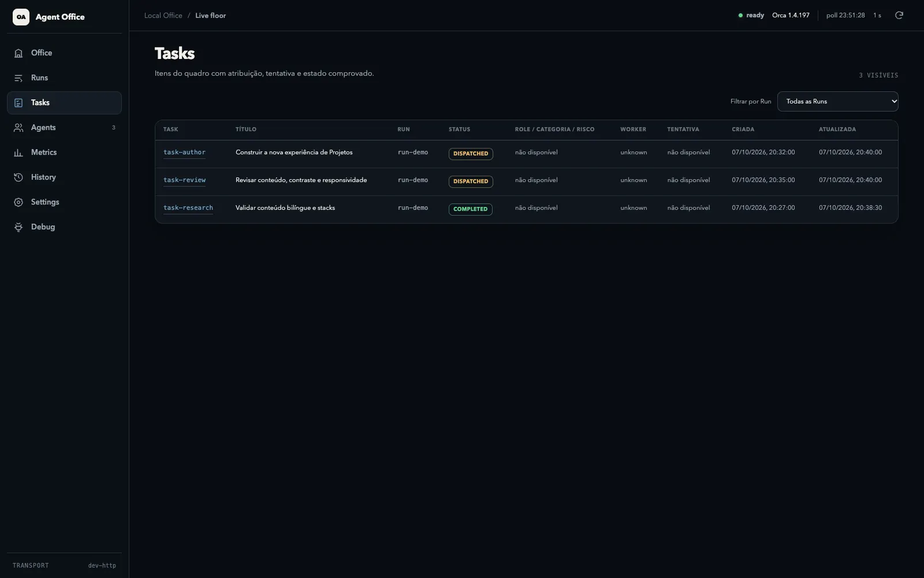Click the poll 23:51:28 timestamp
The width and height of the screenshot is (924, 578).
tap(845, 16)
